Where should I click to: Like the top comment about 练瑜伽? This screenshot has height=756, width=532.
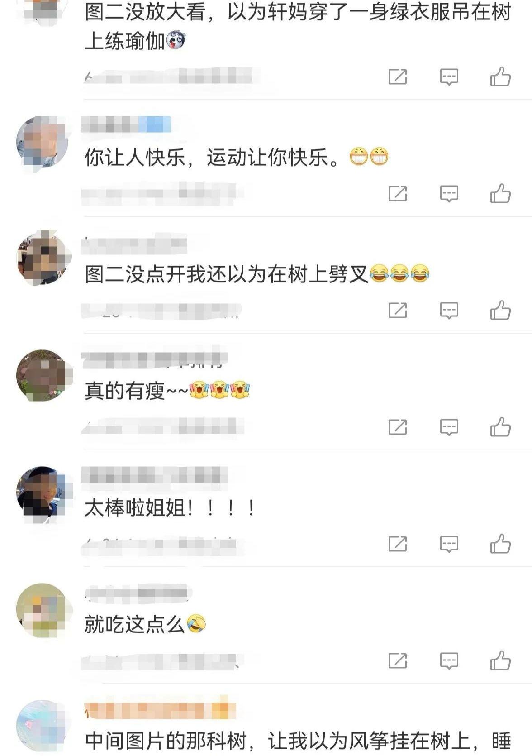pos(500,77)
